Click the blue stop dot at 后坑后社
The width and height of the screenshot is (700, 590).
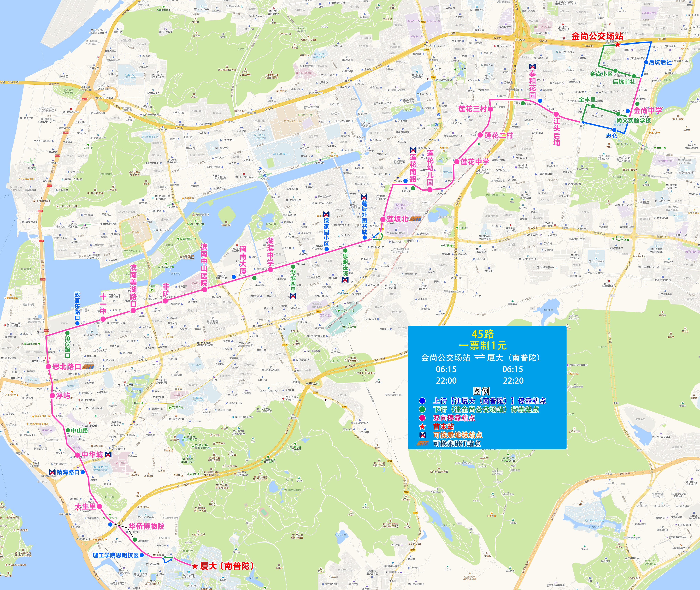[646, 62]
